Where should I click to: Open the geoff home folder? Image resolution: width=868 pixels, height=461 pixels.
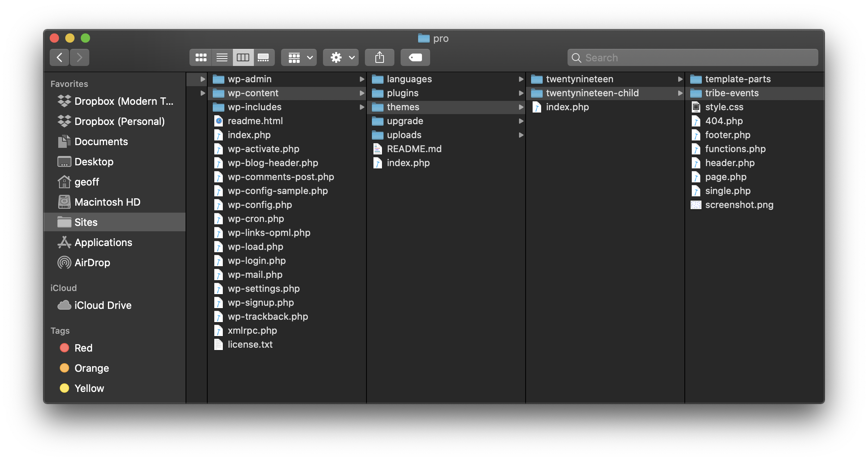coord(115,182)
